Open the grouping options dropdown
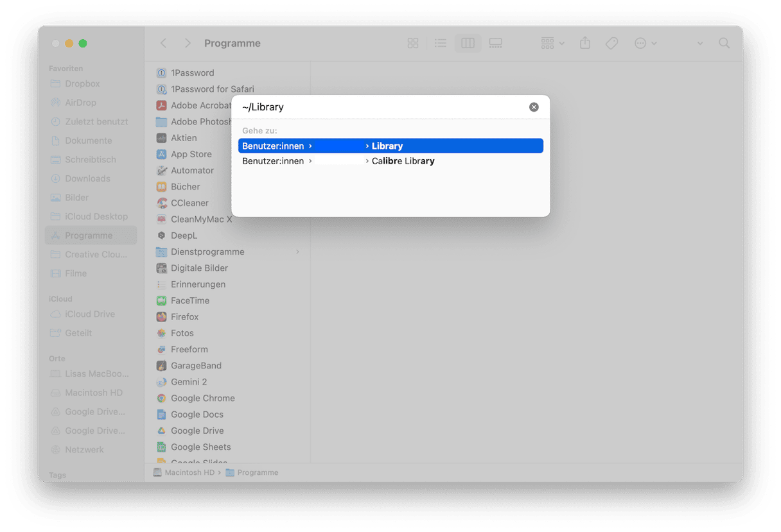The image size is (781, 532). pos(550,43)
